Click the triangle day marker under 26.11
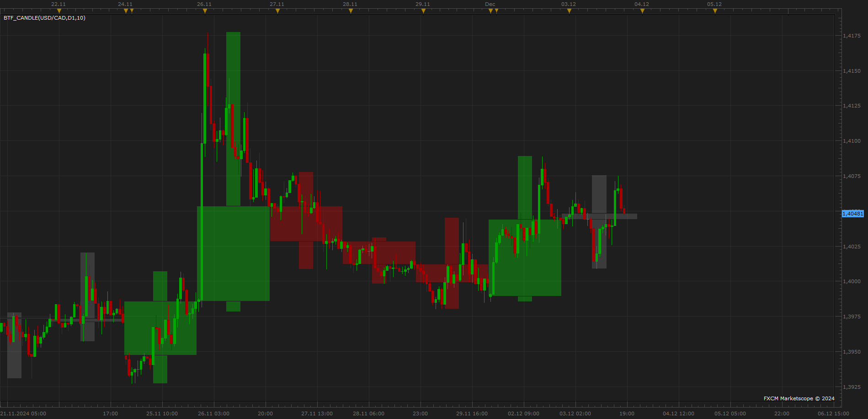Screen dimensions: 868x419 point(205,11)
